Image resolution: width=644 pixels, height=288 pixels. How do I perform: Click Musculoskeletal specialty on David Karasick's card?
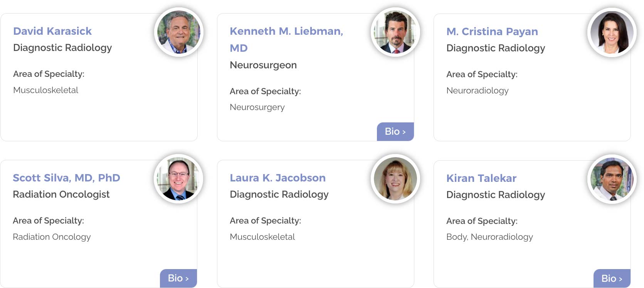(45, 90)
